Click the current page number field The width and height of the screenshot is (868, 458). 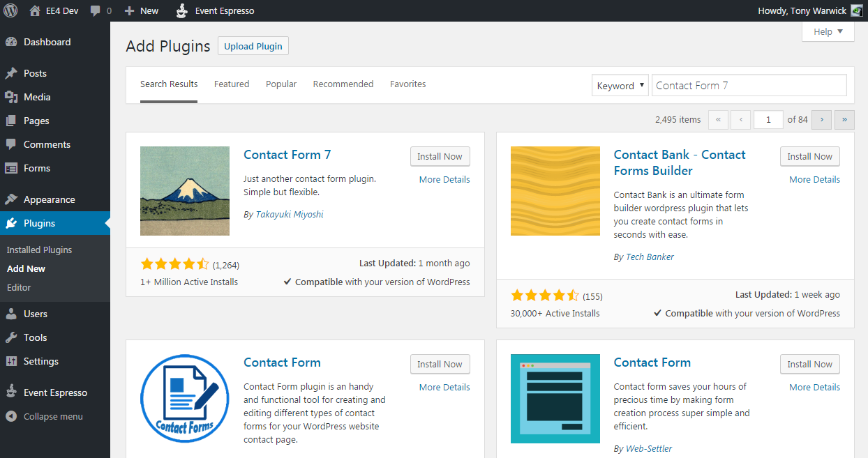(x=768, y=120)
